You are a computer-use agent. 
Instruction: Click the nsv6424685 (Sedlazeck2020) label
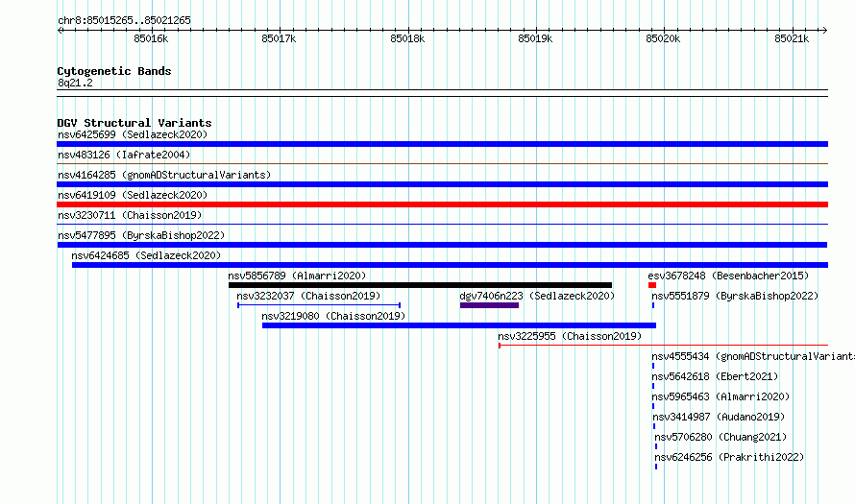coord(146,255)
